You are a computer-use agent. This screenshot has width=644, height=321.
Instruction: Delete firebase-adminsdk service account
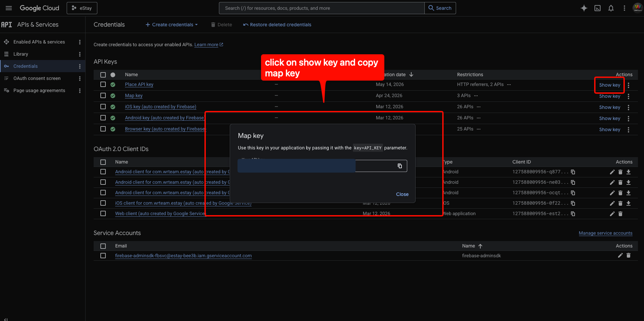click(629, 256)
